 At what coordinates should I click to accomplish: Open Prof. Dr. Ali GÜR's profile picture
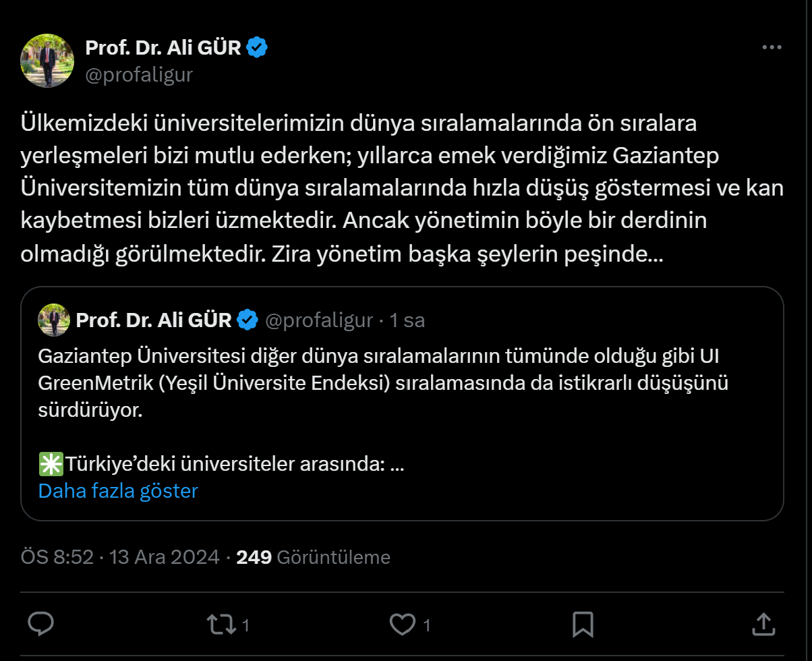click(x=47, y=61)
